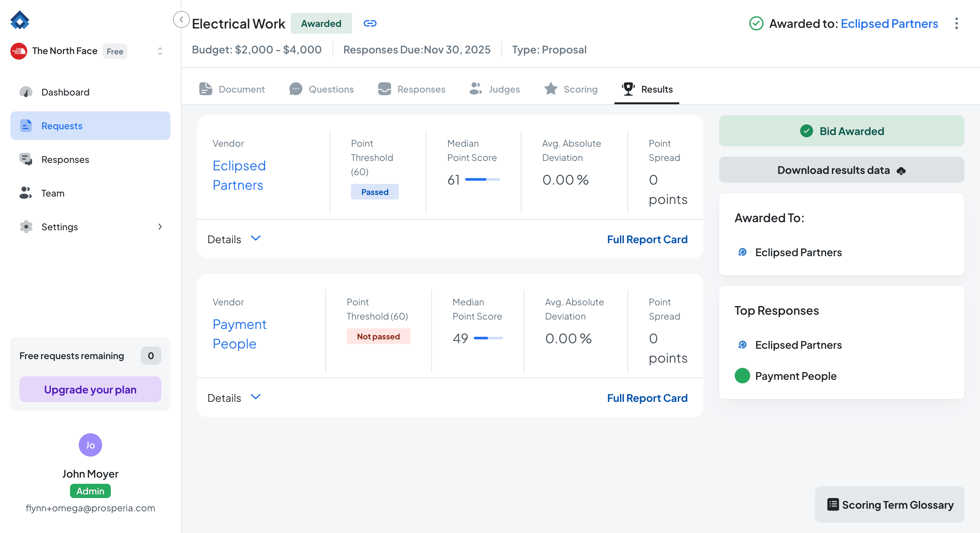The width and height of the screenshot is (980, 533).
Task: Open the organization switcher dropdown
Action: click(160, 51)
